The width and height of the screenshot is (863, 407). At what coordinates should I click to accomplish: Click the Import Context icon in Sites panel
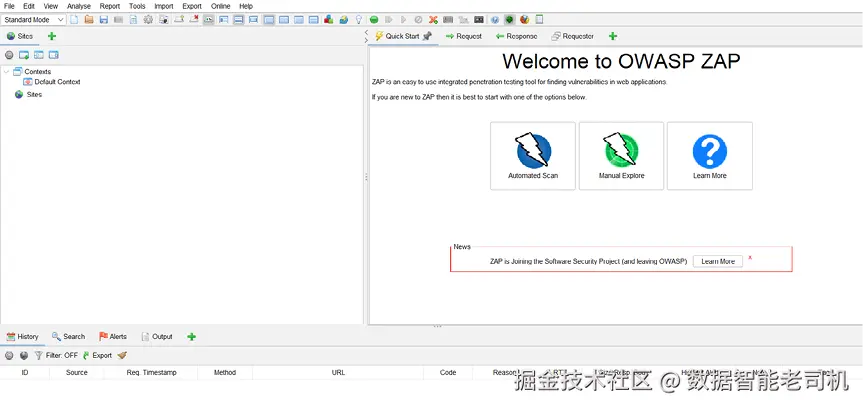coord(39,55)
